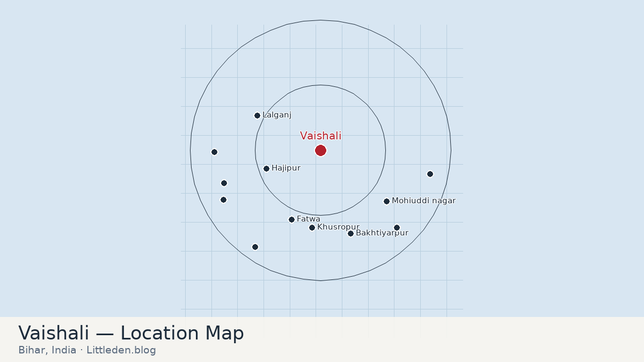
Task: Click the Khusropur marker dot
Action: pos(312,227)
